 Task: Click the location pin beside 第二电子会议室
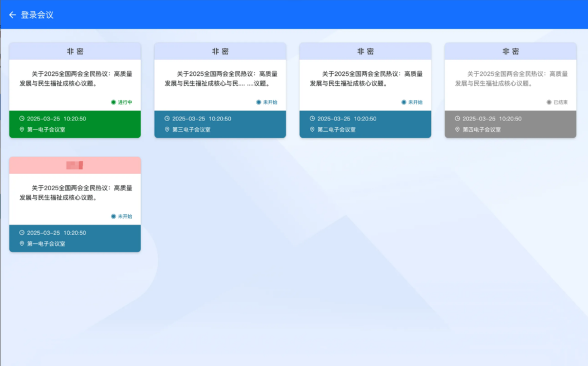pos(312,129)
